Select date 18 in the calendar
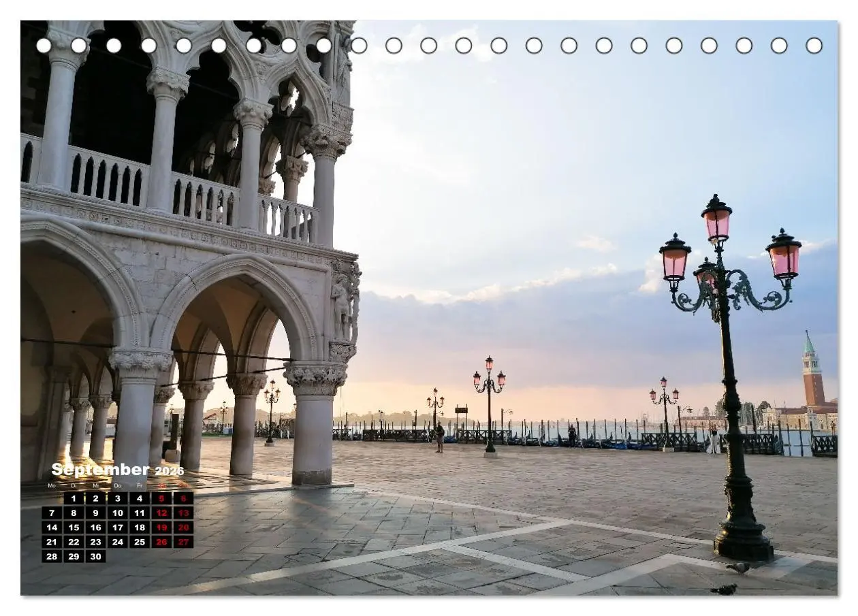This screenshot has width=858, height=616. pos(140,528)
